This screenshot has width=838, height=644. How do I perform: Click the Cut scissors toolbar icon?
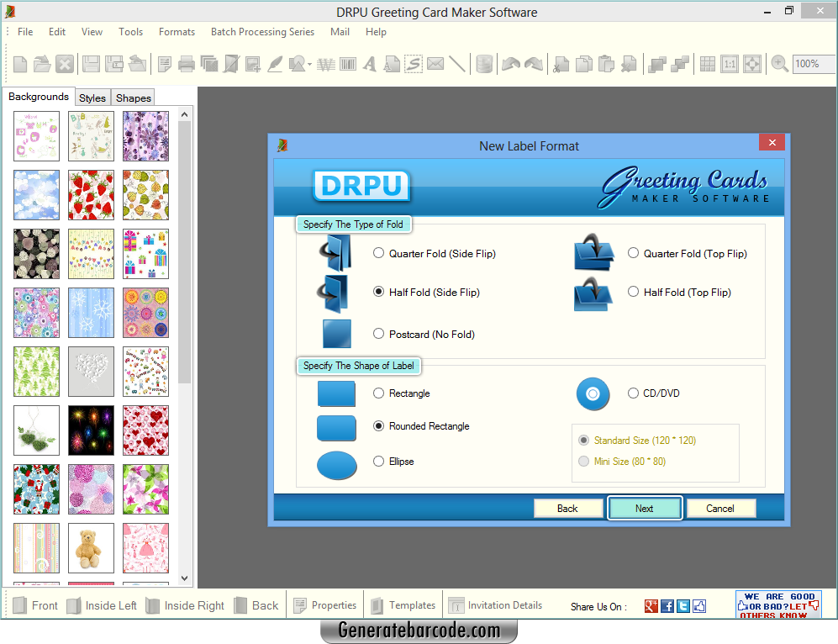(561, 64)
